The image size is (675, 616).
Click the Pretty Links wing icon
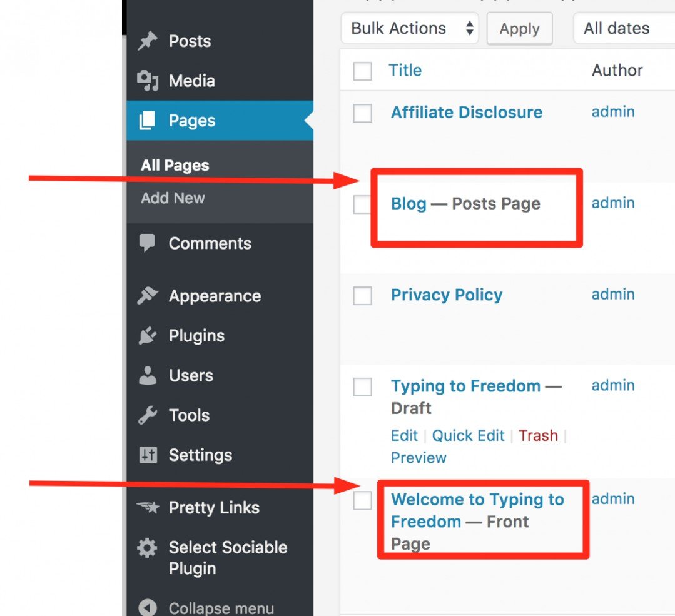[x=146, y=507]
